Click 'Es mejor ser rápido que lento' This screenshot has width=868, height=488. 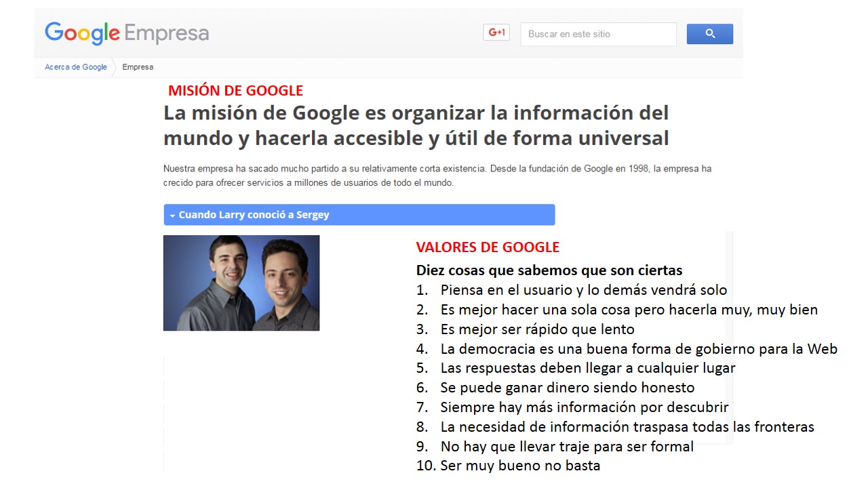point(538,329)
